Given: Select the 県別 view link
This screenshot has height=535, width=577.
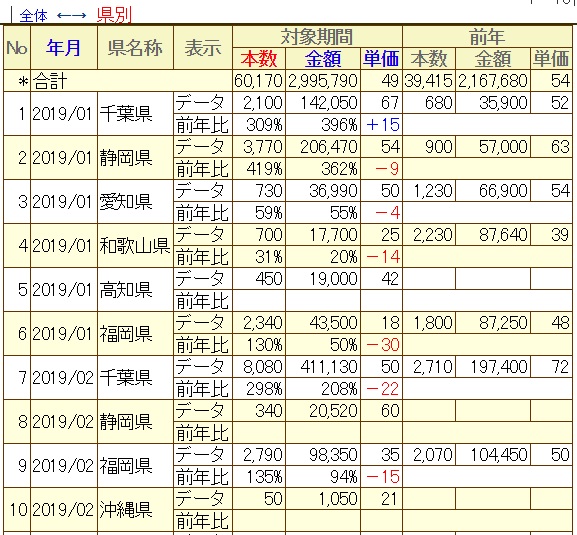Looking at the screenshot, I should (x=114, y=15).
